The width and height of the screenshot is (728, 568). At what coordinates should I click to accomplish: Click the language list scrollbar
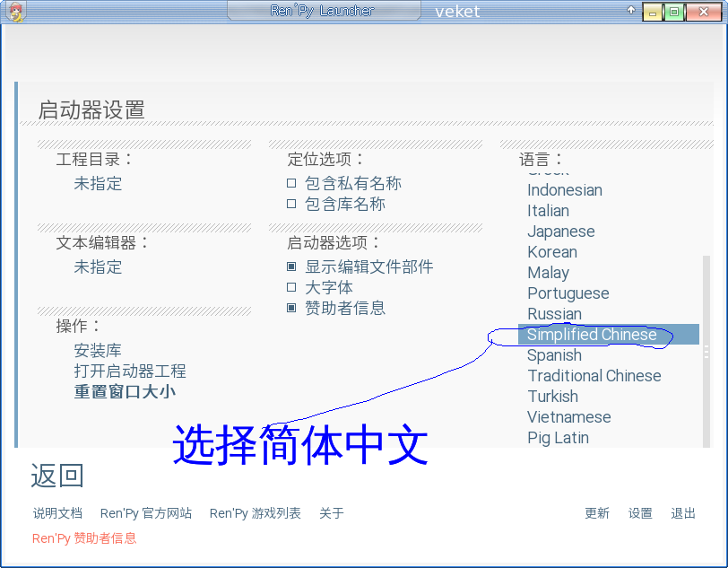click(706, 352)
